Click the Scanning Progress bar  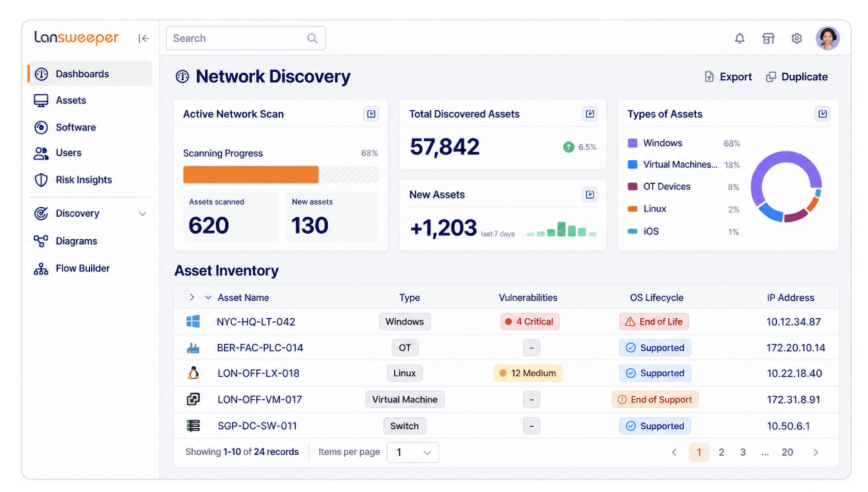[280, 175]
